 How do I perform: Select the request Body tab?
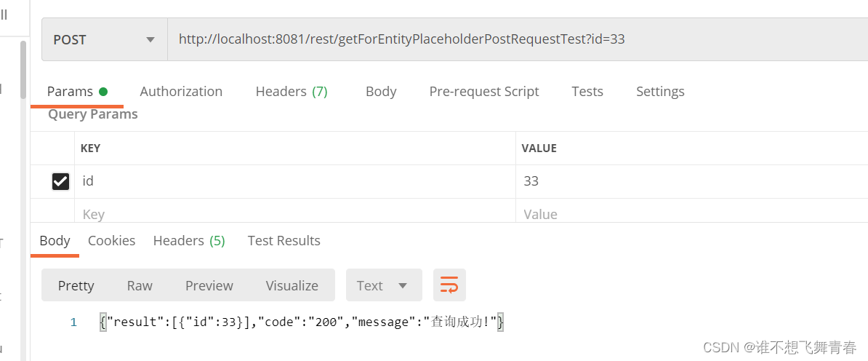point(381,92)
